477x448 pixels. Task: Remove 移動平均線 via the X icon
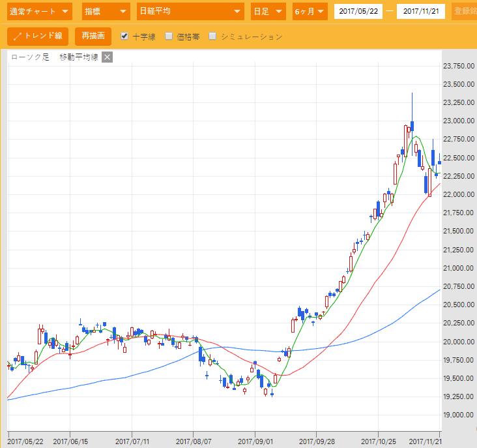pos(108,57)
